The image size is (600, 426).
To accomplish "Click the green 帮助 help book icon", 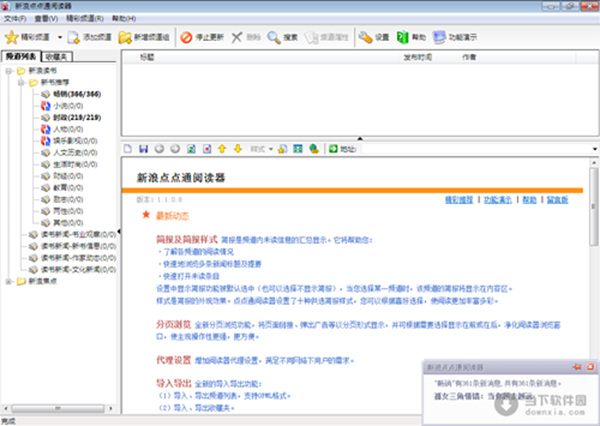I will pos(402,37).
